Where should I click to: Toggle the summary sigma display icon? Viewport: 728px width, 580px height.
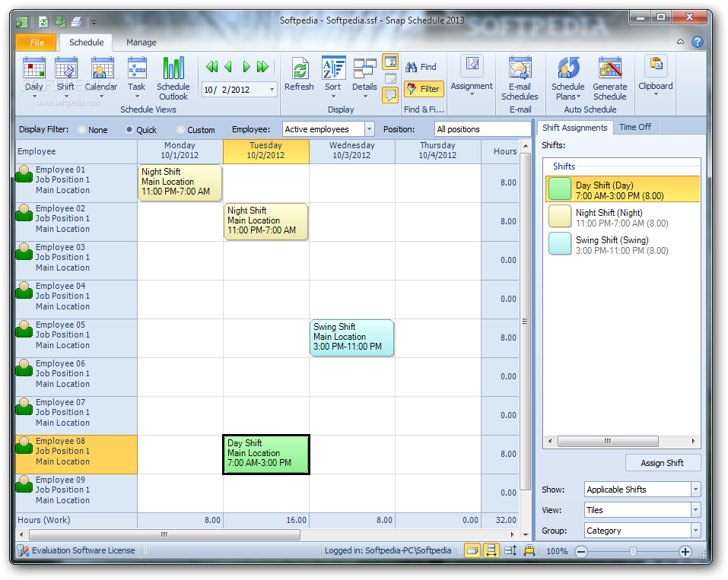(x=390, y=62)
